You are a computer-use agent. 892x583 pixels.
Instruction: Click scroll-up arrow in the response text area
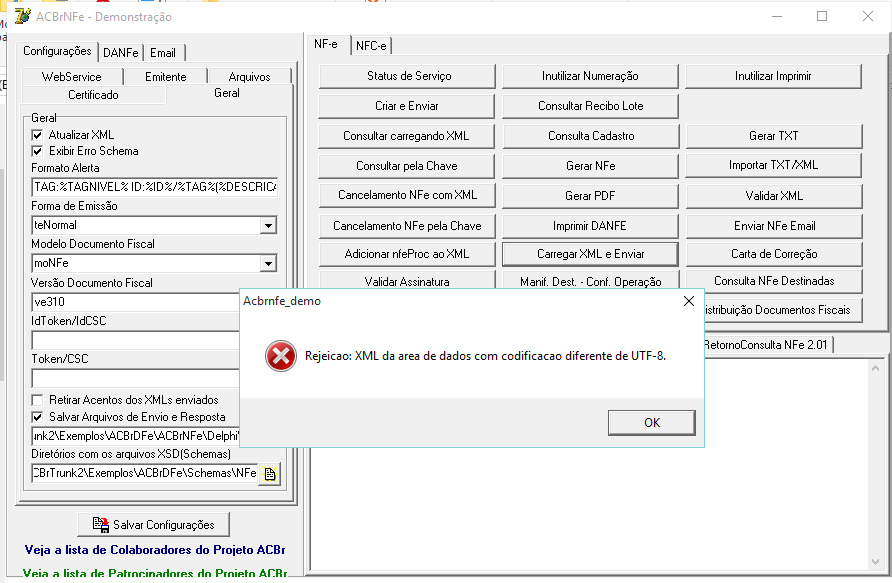875,369
